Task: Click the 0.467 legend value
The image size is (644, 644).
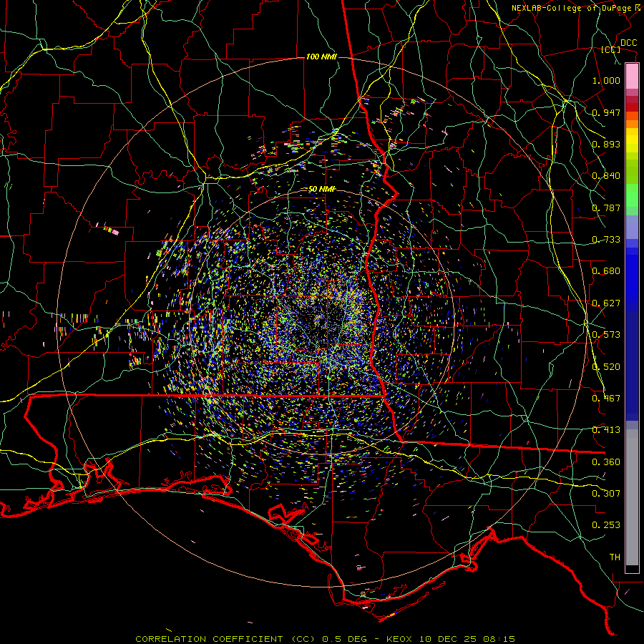Action: (606, 399)
